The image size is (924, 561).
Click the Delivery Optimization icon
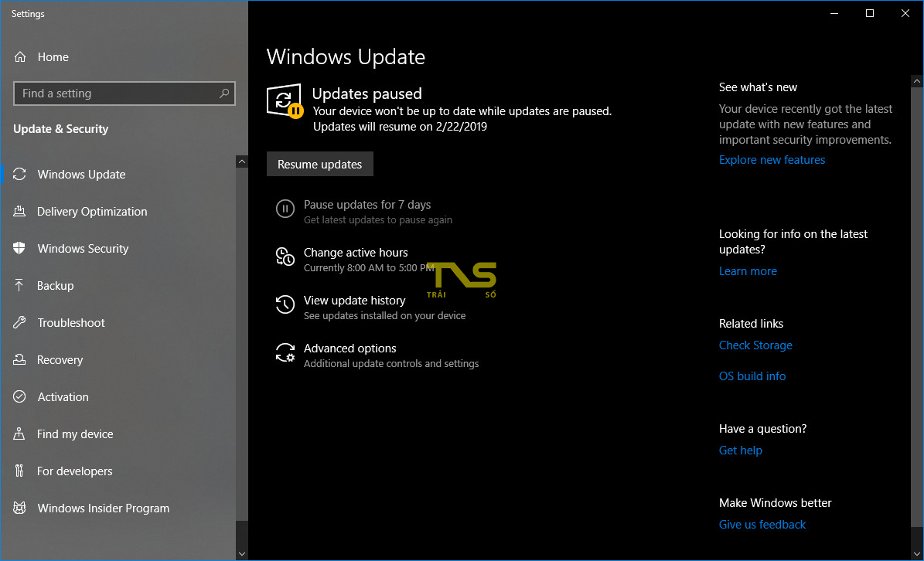click(19, 211)
